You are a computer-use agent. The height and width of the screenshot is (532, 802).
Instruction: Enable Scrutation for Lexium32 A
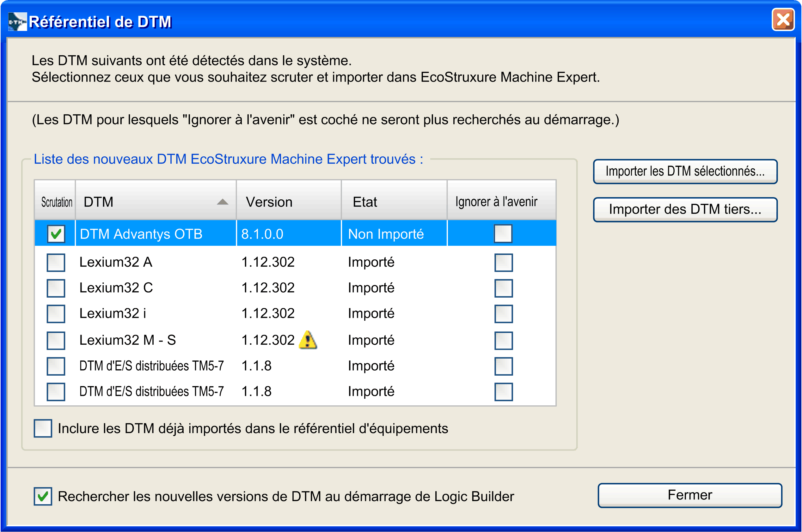(56, 262)
